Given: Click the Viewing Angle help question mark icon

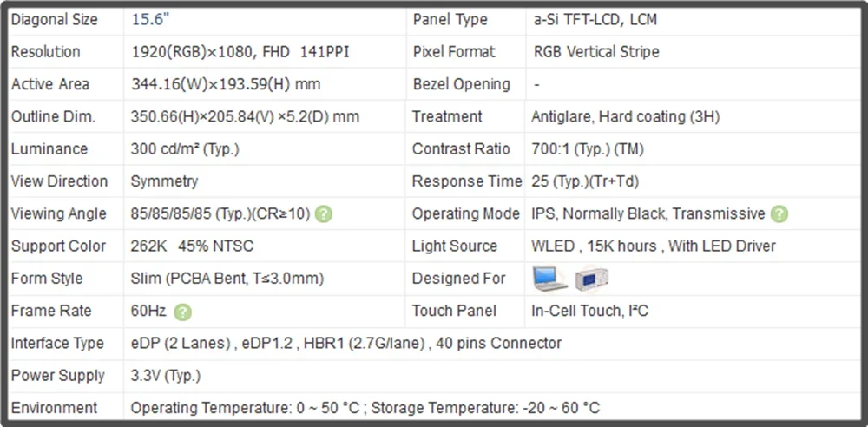Looking at the screenshot, I should click(x=323, y=214).
